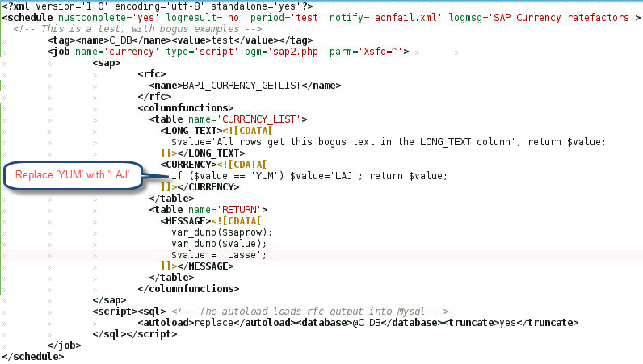The height and width of the screenshot is (364, 643).
Task: Click the "$value = 'Lasse';" line
Action: pos(219,255)
